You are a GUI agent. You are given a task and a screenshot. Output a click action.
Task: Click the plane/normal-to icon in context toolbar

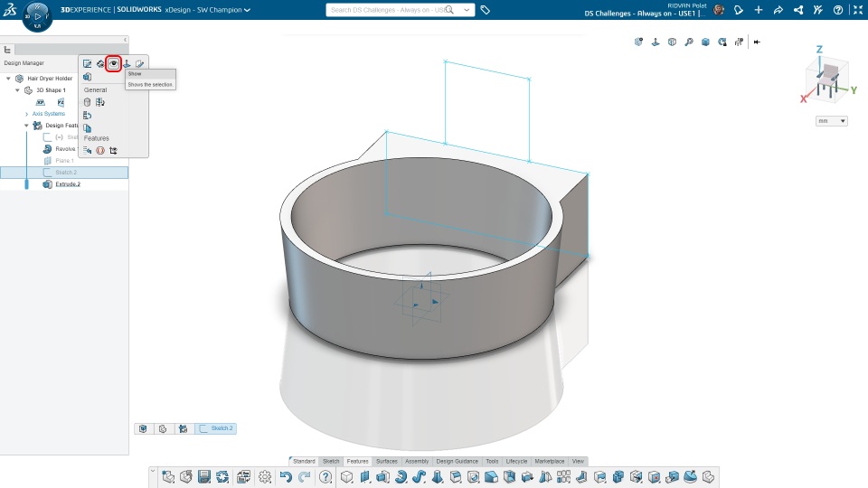tap(127, 63)
